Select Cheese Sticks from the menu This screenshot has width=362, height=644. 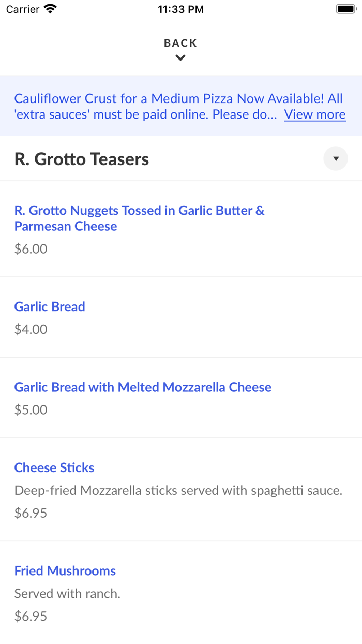[54, 467]
